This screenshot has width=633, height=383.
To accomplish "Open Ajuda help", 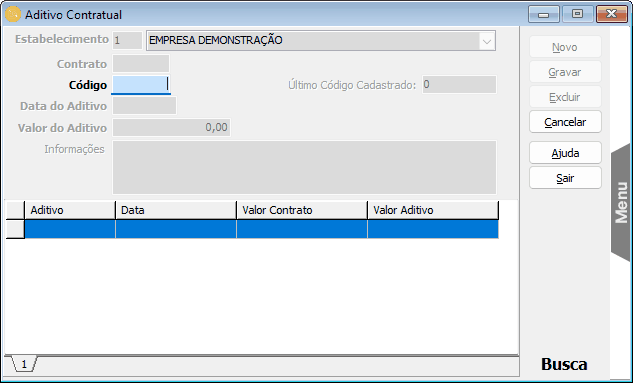I will click(565, 153).
